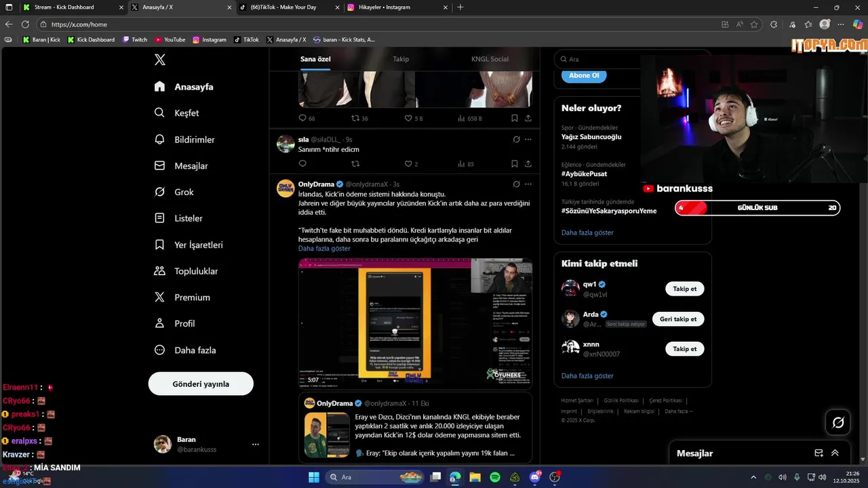868x488 pixels.
Task: Show more trends under Neler oluyor
Action: [587, 232]
